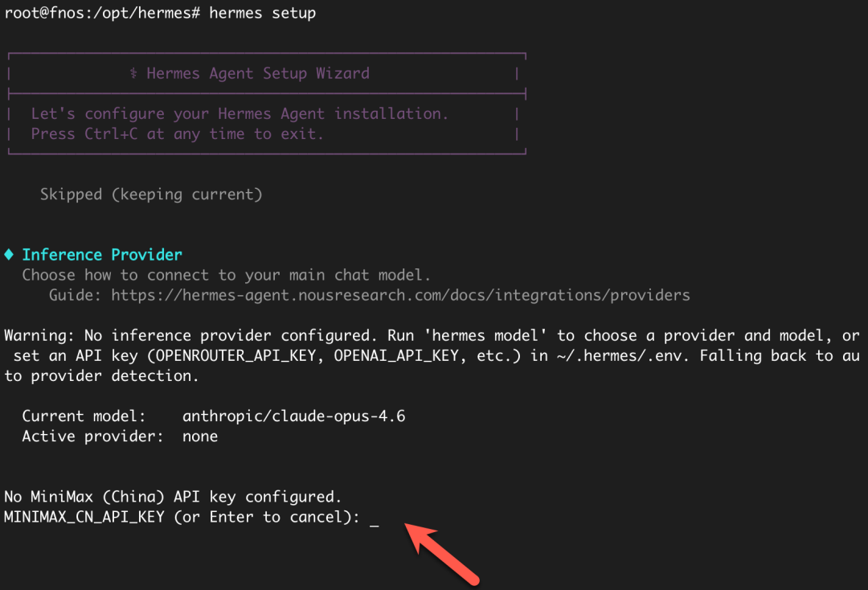
Task: Select the Inference Provider heading
Action: [x=102, y=255]
